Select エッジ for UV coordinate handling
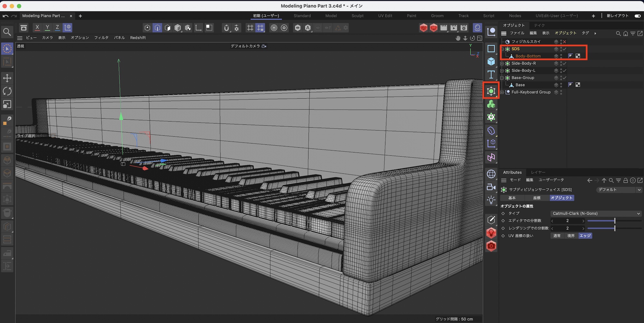 [585, 236]
